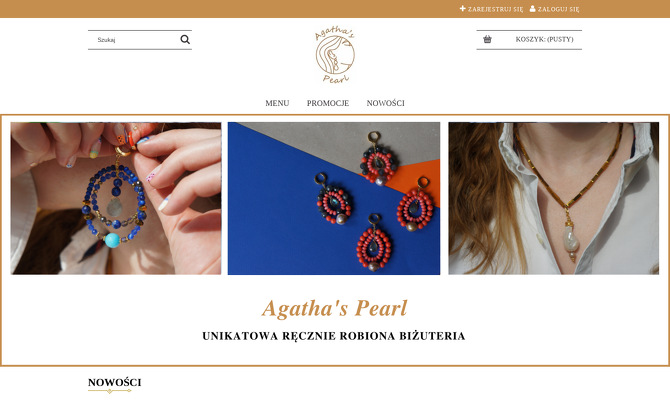The image size is (670, 400).
Task: Open the blue beaded earring photo
Action: (x=116, y=198)
